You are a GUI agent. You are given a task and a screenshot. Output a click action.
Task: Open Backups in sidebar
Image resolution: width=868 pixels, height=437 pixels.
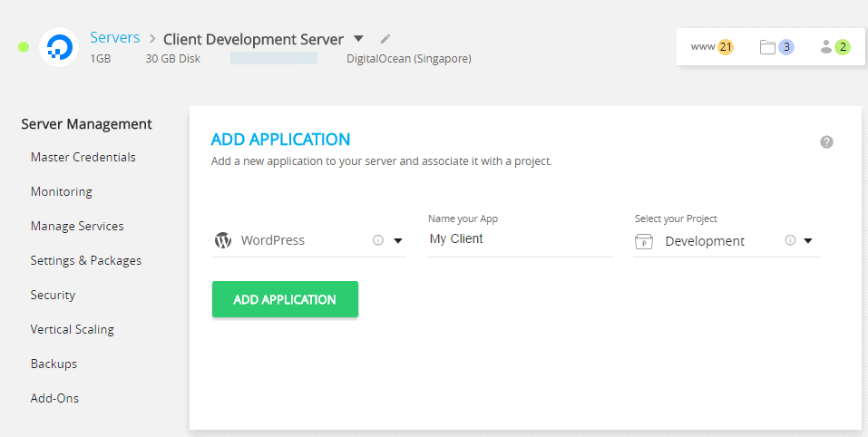54,364
